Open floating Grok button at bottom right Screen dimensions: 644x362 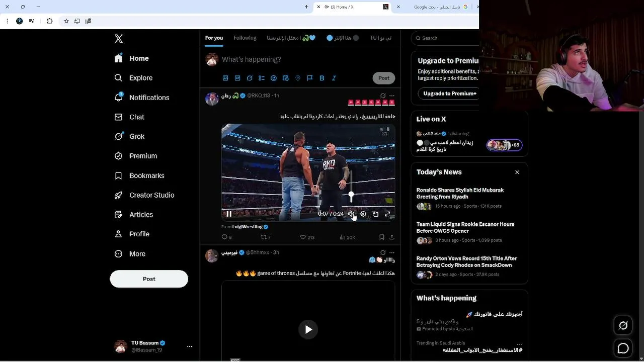point(623,326)
